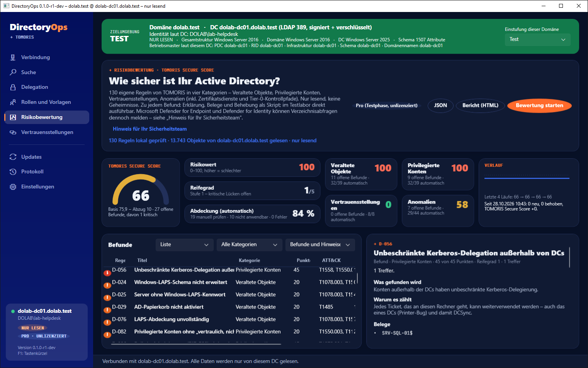Open Hinweis für Ihr Sicherheitsteam link

pos(150,129)
